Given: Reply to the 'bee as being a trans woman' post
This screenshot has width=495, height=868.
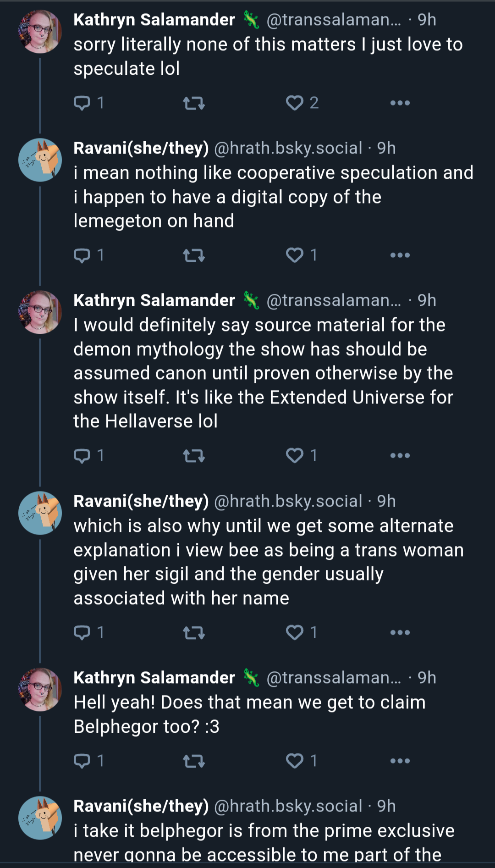Looking at the screenshot, I should [89, 632].
